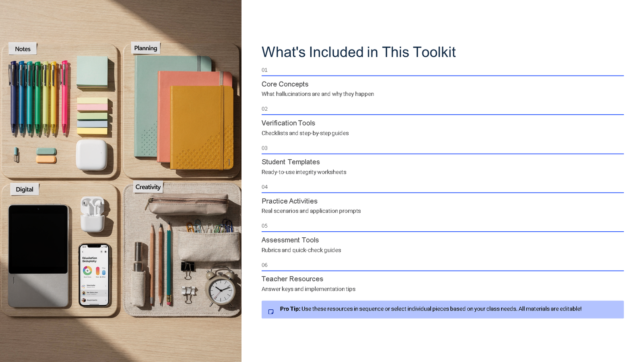
Task: Click the 'Creativity' label in the photo
Action: point(148,187)
